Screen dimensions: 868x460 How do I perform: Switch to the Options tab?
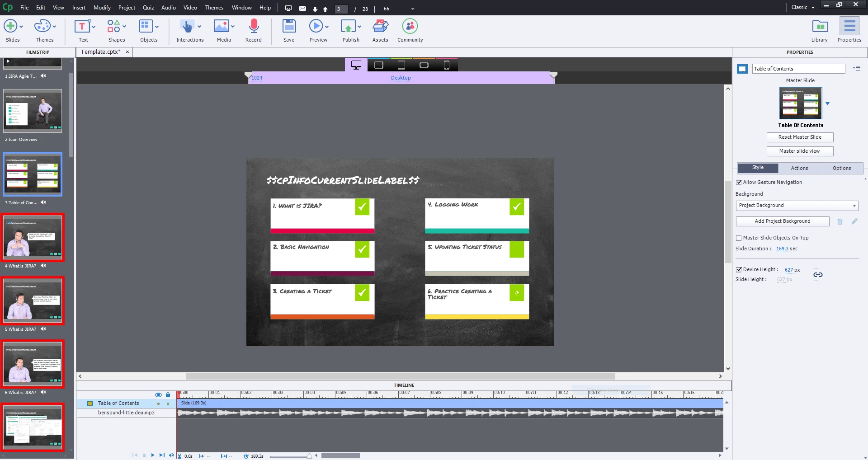[x=842, y=168]
